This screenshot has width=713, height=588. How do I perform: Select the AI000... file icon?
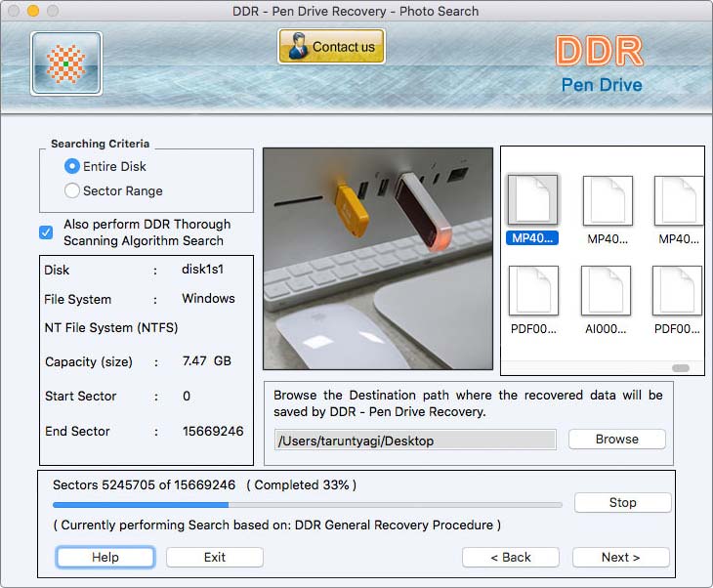tap(606, 291)
